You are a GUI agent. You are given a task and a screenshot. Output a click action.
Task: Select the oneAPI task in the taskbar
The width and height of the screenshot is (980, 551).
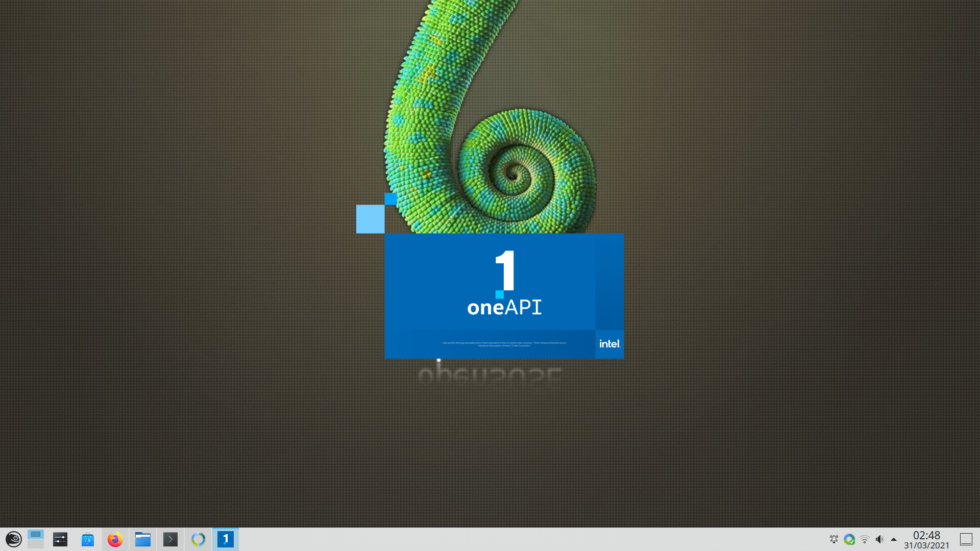226,539
